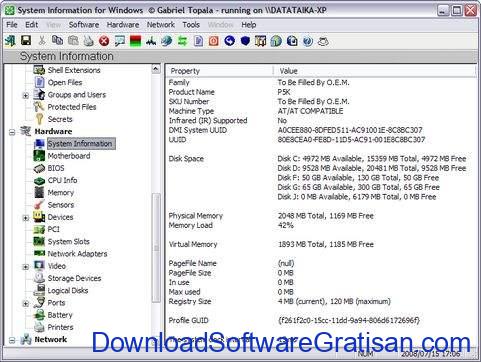Expand the Groups and Users node

(x=26, y=96)
